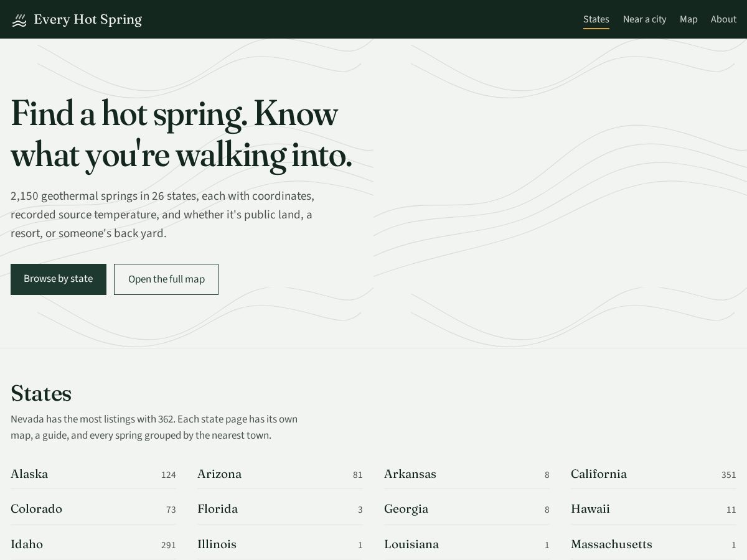Open the Colorado state listing
The height and width of the screenshot is (560, 747).
(93, 509)
